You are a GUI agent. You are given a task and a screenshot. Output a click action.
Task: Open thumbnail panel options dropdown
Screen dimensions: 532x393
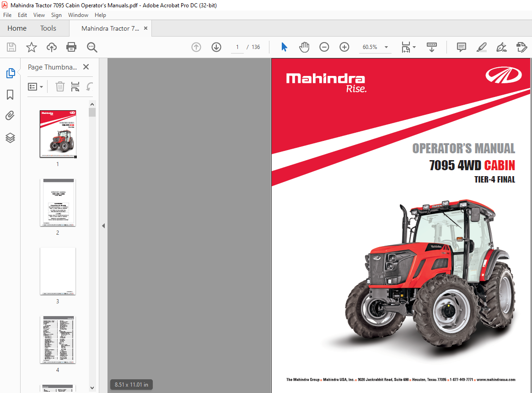coord(35,87)
